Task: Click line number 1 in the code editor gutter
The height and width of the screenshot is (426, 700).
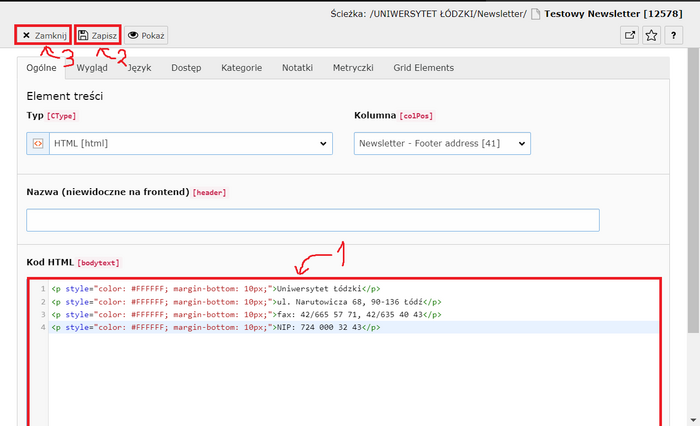Action: pyautogui.click(x=42, y=290)
